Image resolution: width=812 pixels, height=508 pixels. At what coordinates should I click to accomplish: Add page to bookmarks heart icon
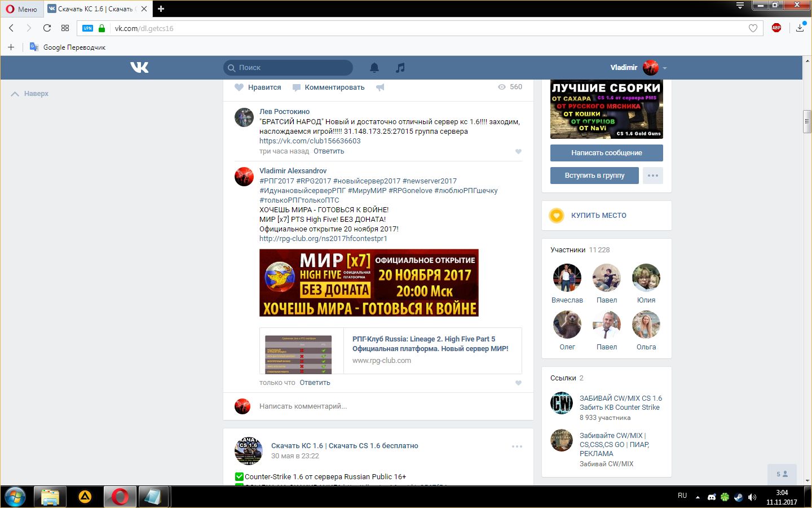753,28
